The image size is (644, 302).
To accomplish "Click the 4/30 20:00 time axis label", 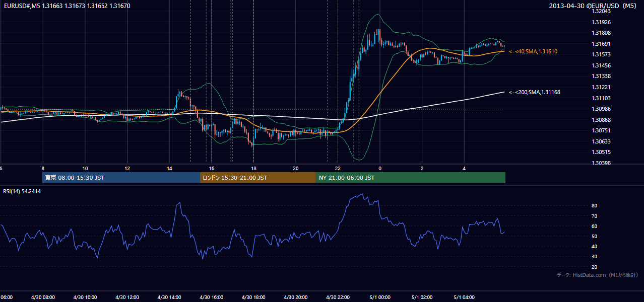I will pos(296,297).
